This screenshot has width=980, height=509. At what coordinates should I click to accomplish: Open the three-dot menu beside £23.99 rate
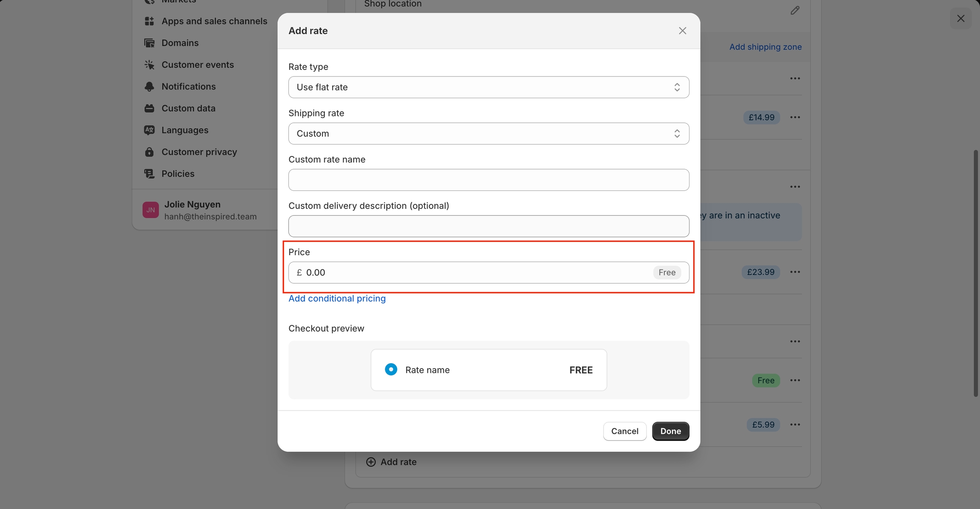point(795,272)
